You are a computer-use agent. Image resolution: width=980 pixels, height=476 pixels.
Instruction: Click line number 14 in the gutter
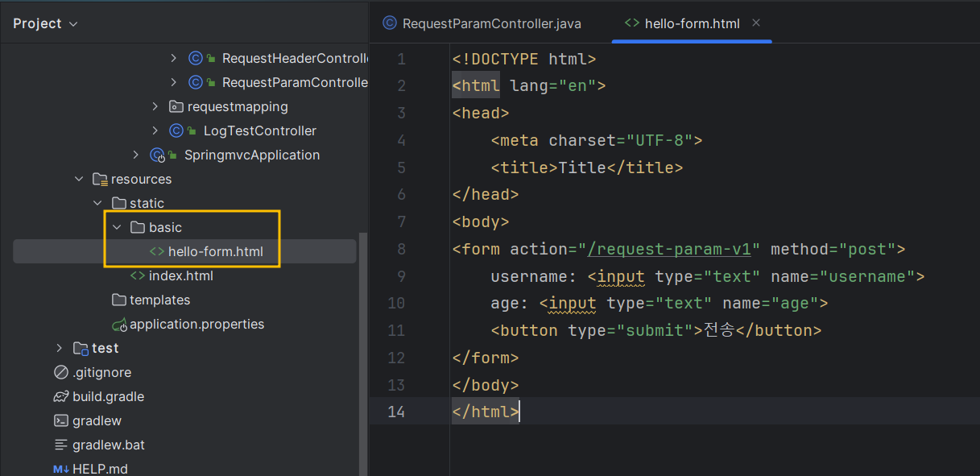pos(396,412)
